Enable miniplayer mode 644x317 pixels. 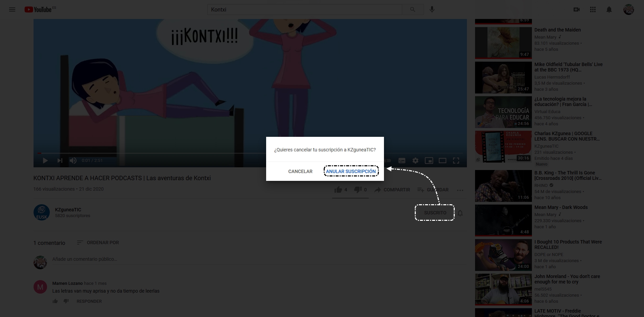429,161
